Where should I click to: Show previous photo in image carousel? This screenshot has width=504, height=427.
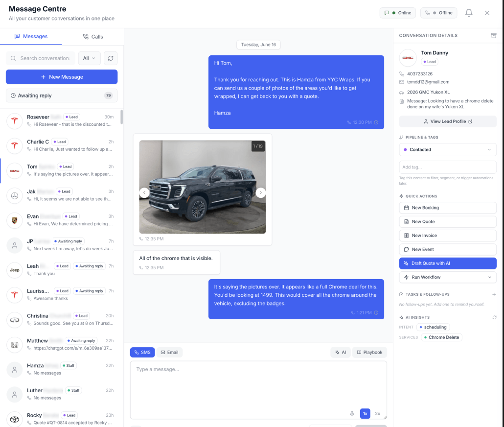[144, 193]
